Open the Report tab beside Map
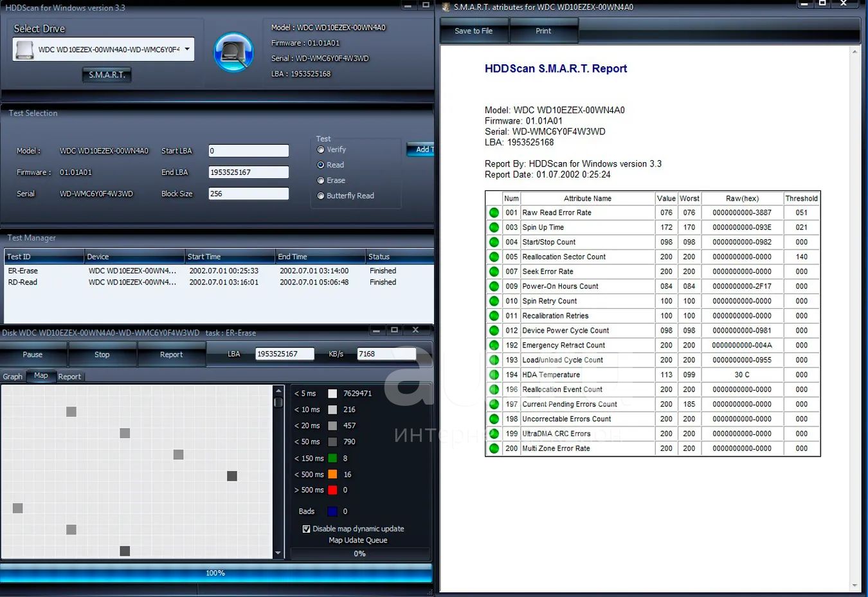Screen dimensions: 868x597 click(69, 377)
